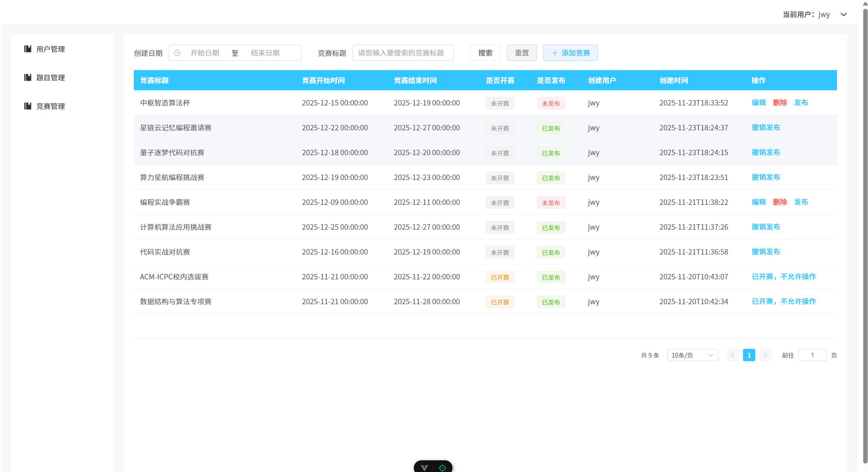Image resolution: width=868 pixels, height=472 pixels.
Task: Go to previous page with left arrow
Action: tap(732, 355)
